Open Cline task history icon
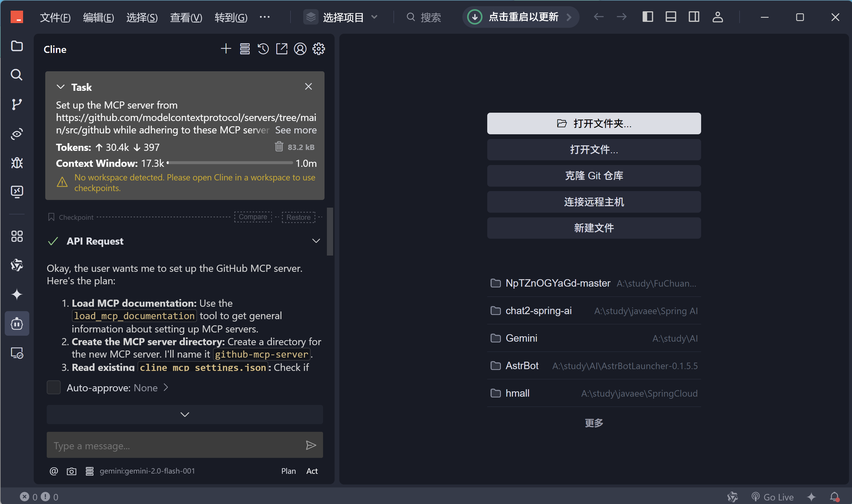852x504 pixels. click(x=263, y=49)
